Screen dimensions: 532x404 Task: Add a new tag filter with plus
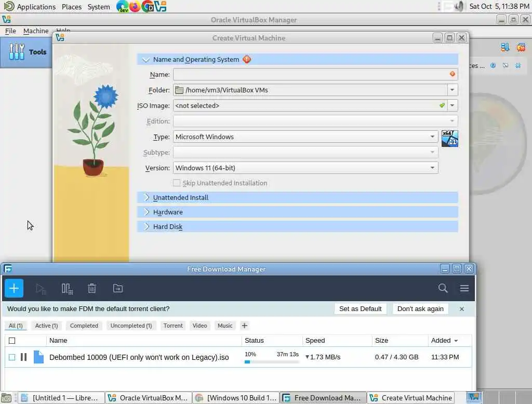[244, 326]
